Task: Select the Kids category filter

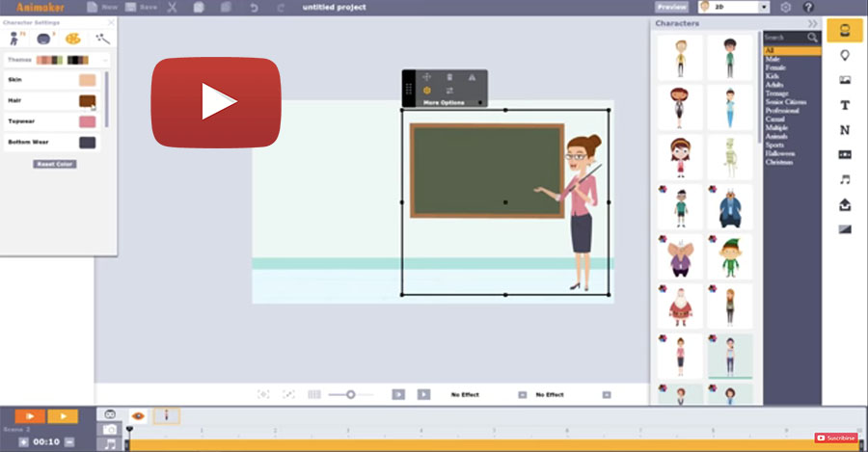Action: 773,76
